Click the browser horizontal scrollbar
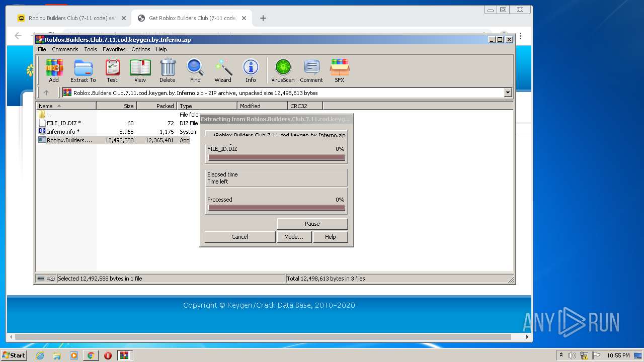Viewport: 644px width, 362px height. (x=263, y=337)
